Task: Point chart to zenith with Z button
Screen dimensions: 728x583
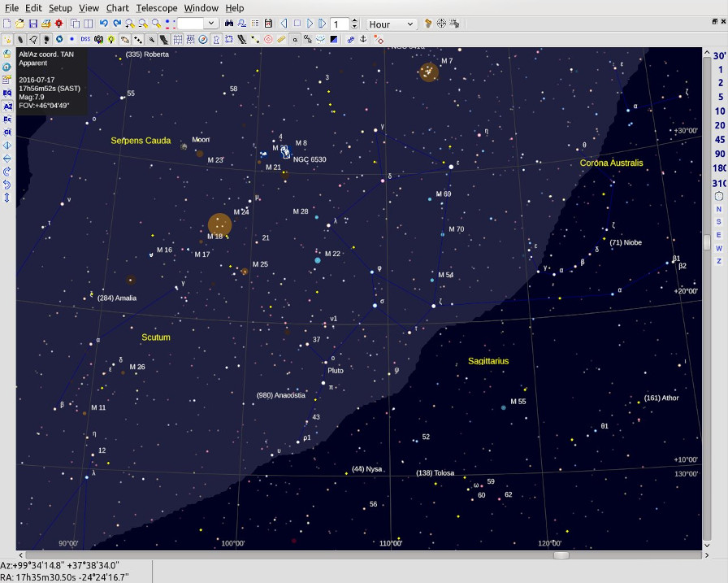Action: pyautogui.click(x=719, y=261)
